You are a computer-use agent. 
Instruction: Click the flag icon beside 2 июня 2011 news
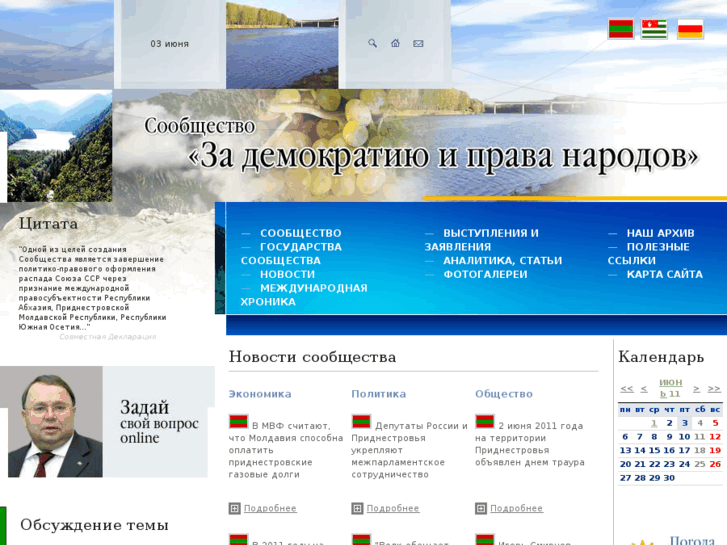tap(485, 422)
